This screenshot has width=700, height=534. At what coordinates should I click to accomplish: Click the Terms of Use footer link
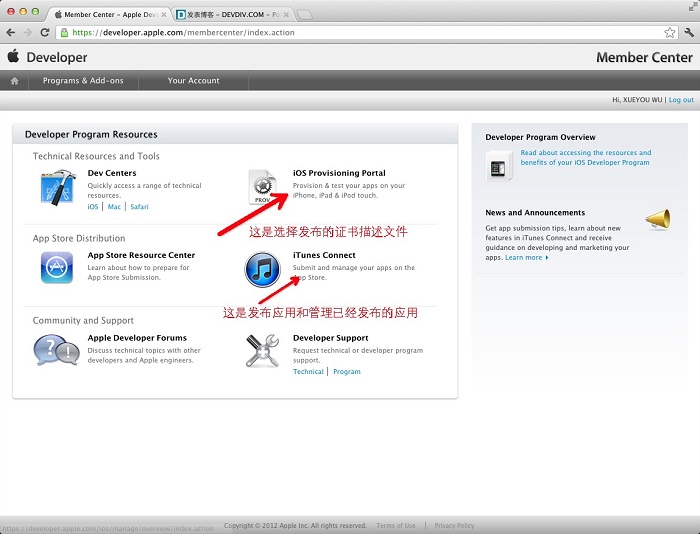(396, 526)
